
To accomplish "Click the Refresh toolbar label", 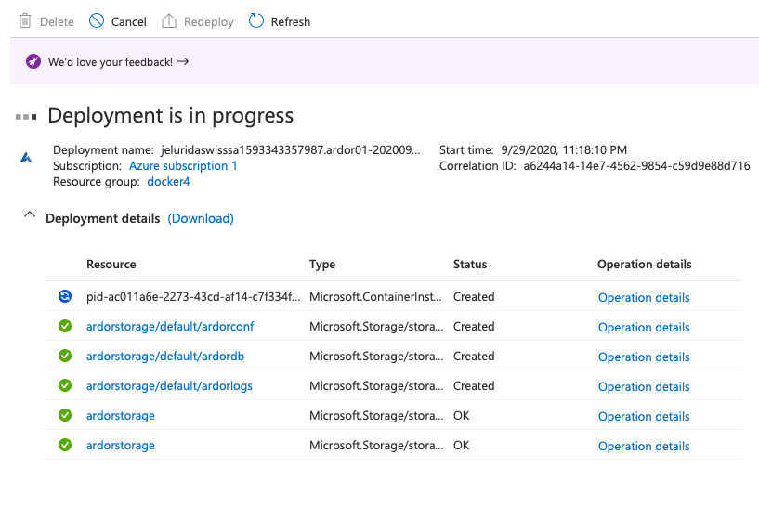I will [291, 21].
